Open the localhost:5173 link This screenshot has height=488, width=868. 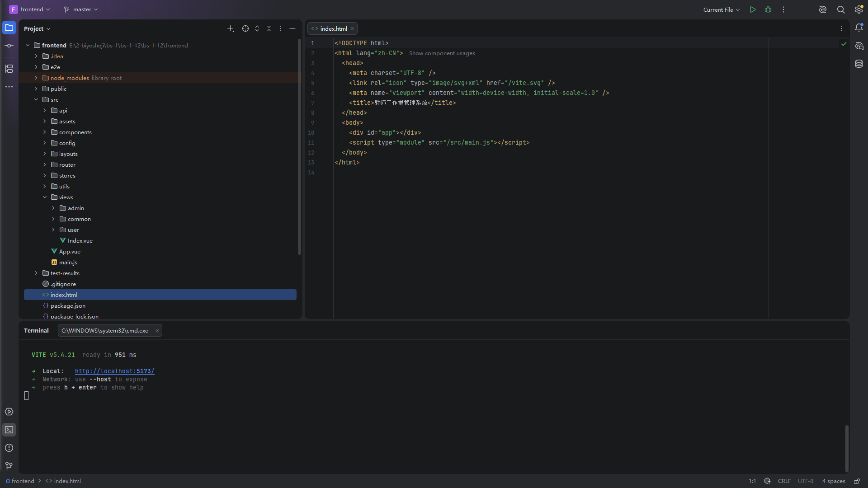click(115, 371)
